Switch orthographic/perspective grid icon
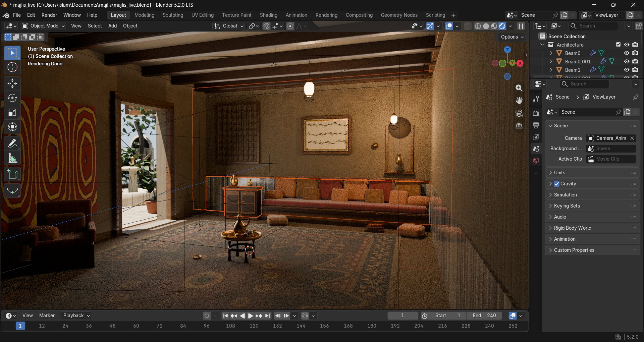Screen dimensions: 644x342 click(519, 126)
